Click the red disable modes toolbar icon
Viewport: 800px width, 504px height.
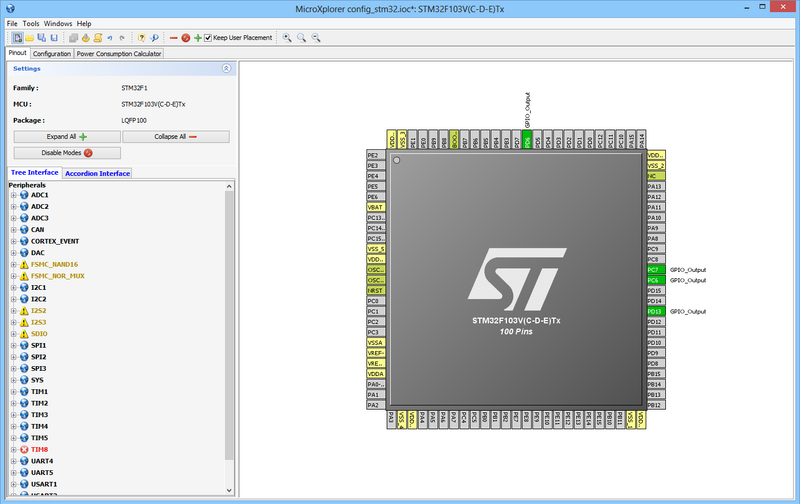186,38
